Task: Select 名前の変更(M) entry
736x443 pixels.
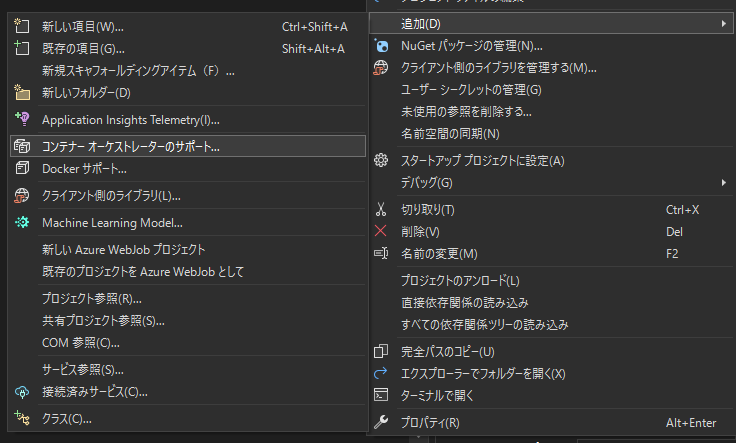Action: tap(551, 254)
